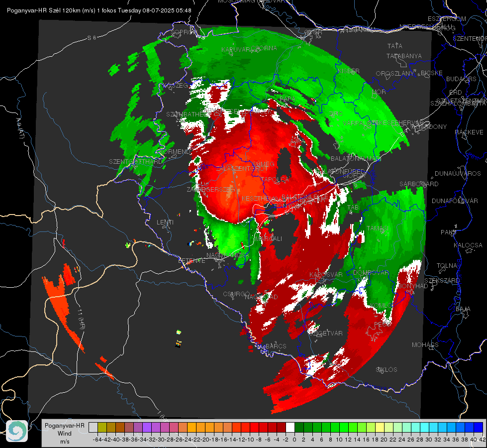
Task: Pick the leftmost light gray legend swatch
Action: [x=93, y=427]
